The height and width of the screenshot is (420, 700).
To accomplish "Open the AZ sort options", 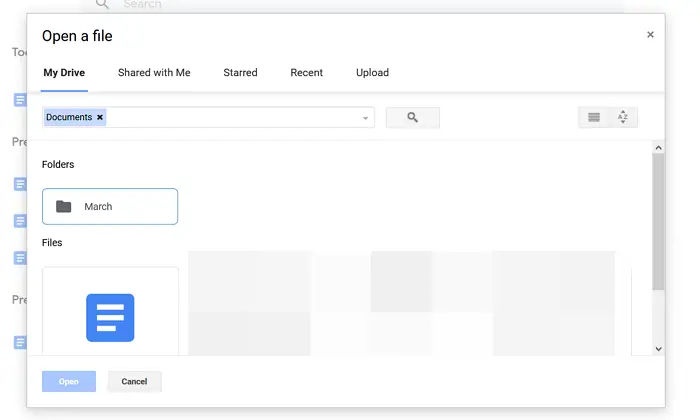I will (x=623, y=117).
